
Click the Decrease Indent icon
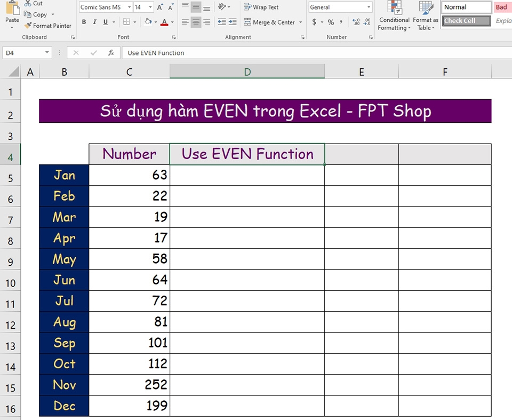tap(222, 22)
